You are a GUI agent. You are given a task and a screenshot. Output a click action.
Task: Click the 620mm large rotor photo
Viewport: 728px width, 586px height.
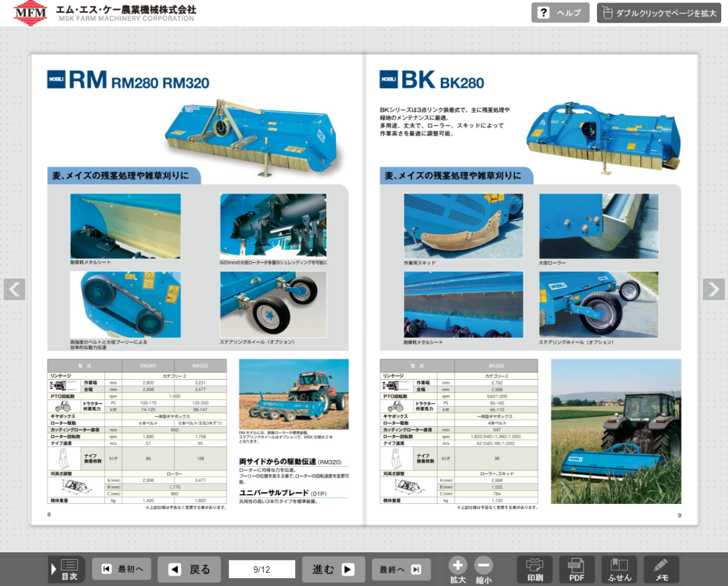coord(273,226)
